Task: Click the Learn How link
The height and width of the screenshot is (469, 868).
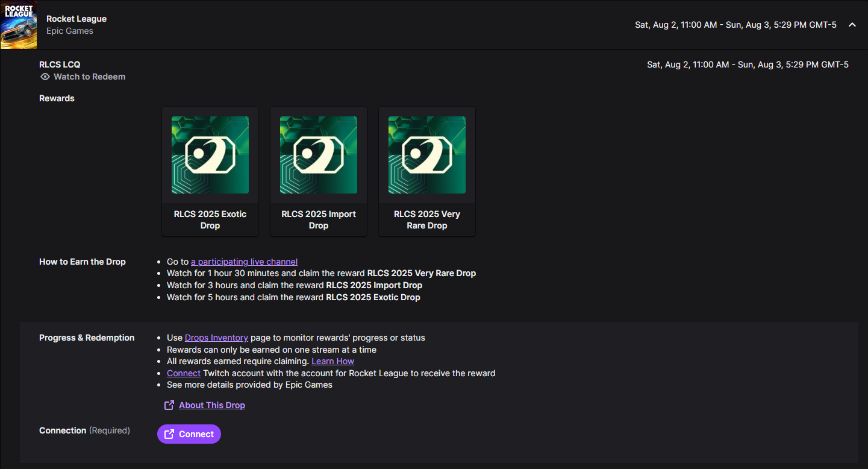Action: [333, 361]
